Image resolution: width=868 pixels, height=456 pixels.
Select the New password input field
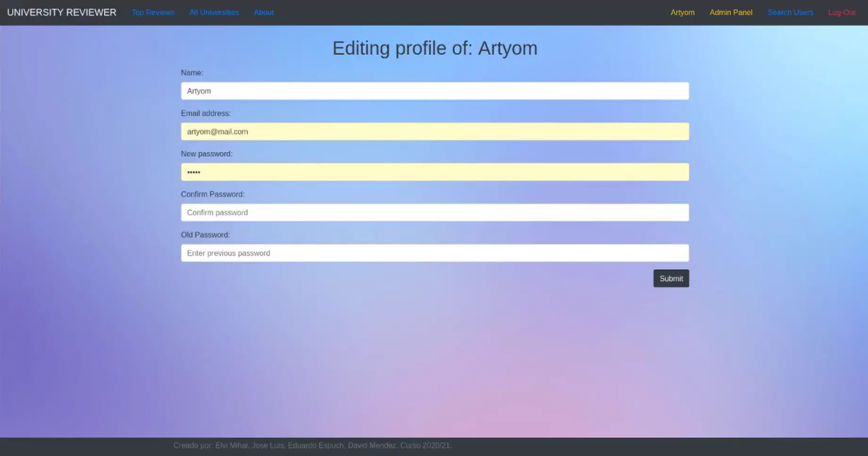click(x=435, y=172)
